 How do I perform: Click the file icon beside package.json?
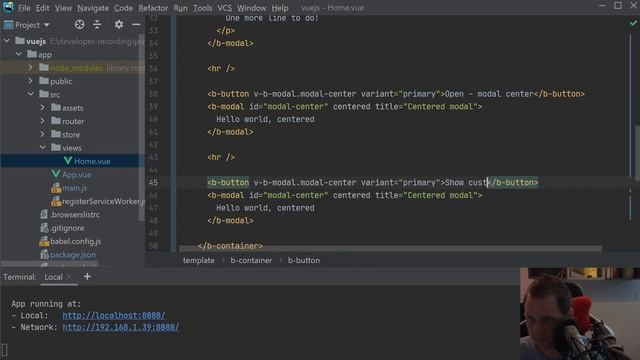click(44, 255)
